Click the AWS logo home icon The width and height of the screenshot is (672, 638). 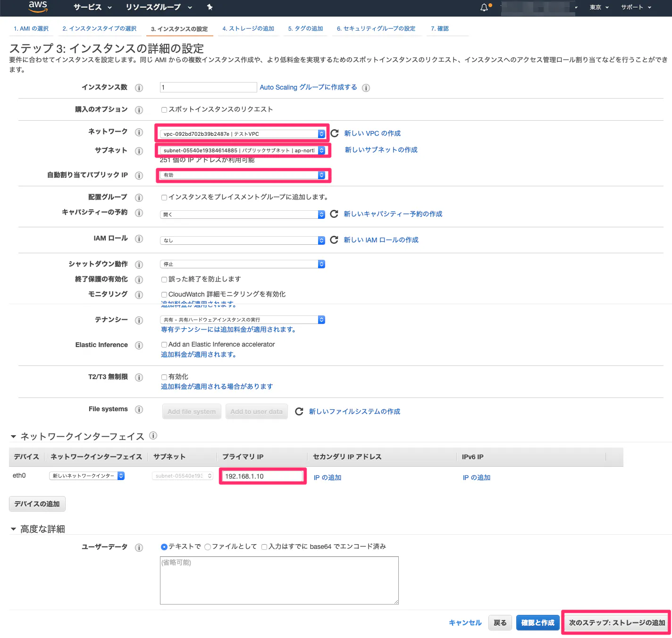click(38, 7)
